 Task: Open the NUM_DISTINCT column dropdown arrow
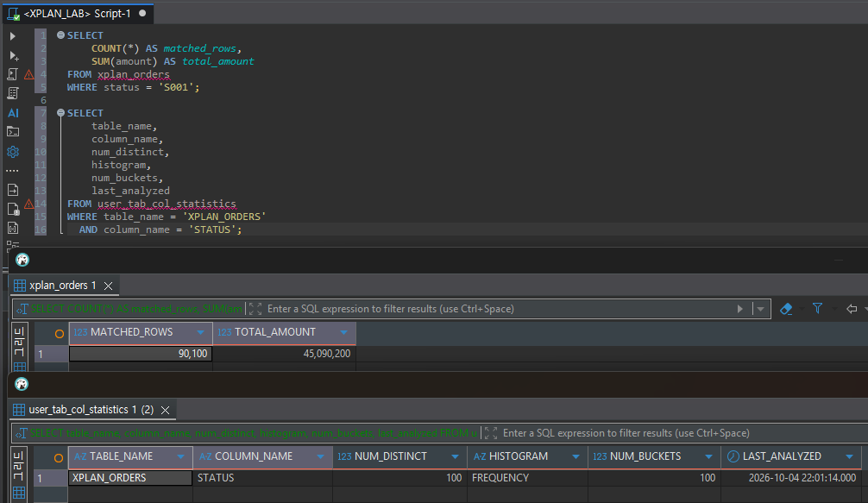point(455,457)
